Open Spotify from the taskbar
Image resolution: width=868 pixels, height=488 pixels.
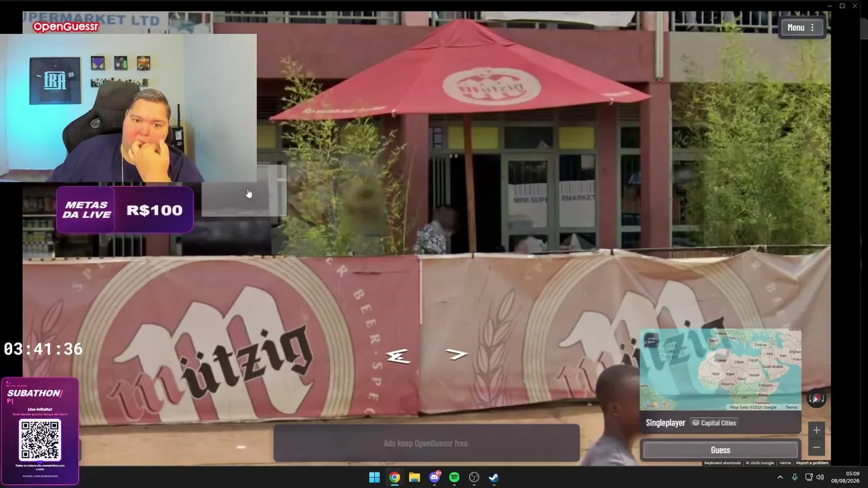[454, 477]
